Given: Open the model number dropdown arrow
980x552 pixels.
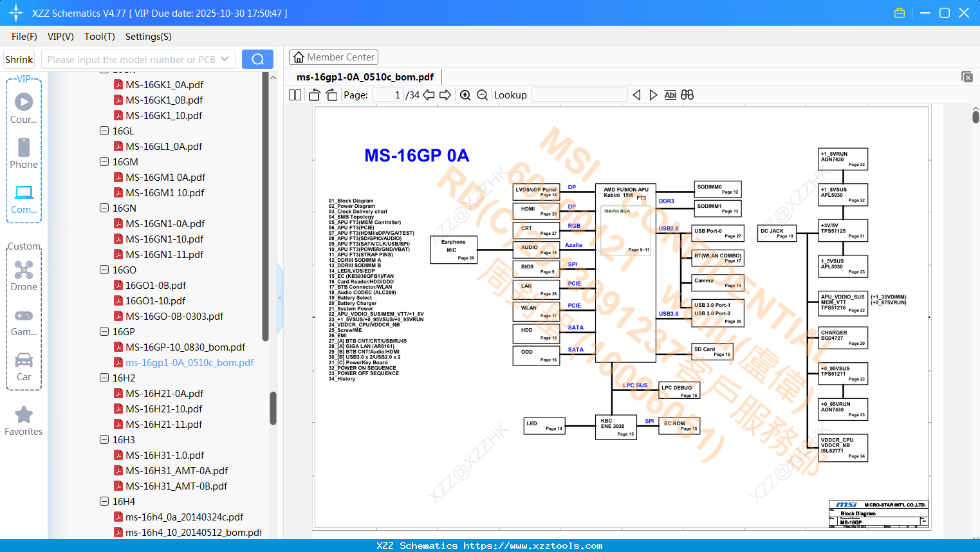Looking at the screenshot, I should tap(225, 59).
